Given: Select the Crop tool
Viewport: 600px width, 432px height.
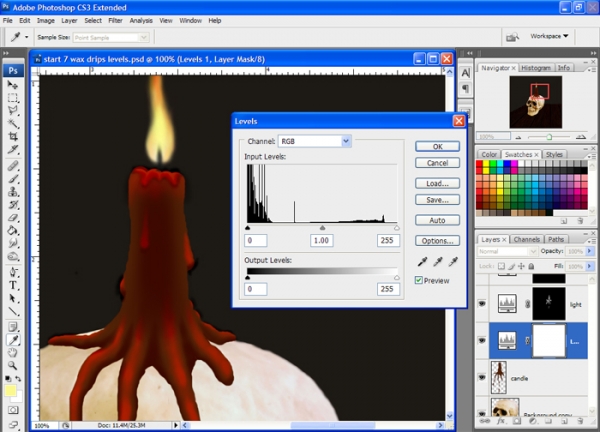Looking at the screenshot, I should 13,136.
